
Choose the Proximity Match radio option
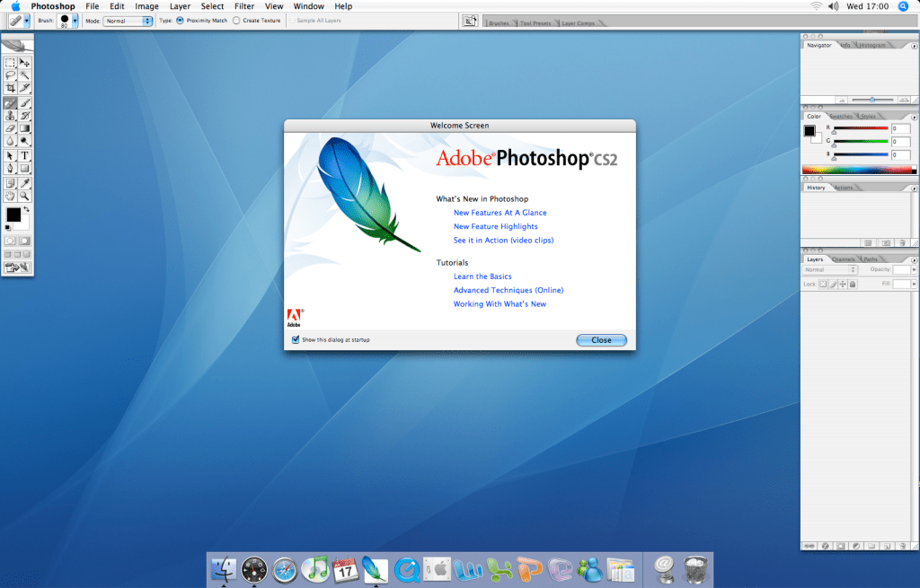click(180, 20)
